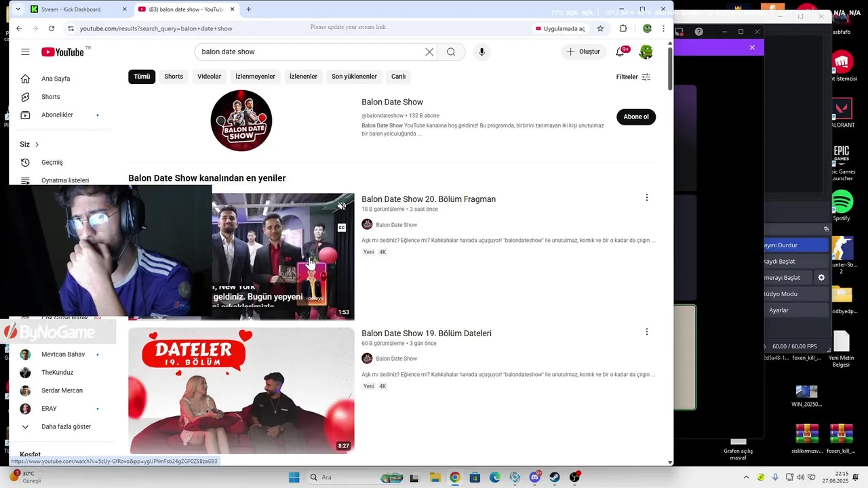The height and width of the screenshot is (488, 868).
Task: Reload page with Chrome refresh icon
Action: click(x=52, y=28)
